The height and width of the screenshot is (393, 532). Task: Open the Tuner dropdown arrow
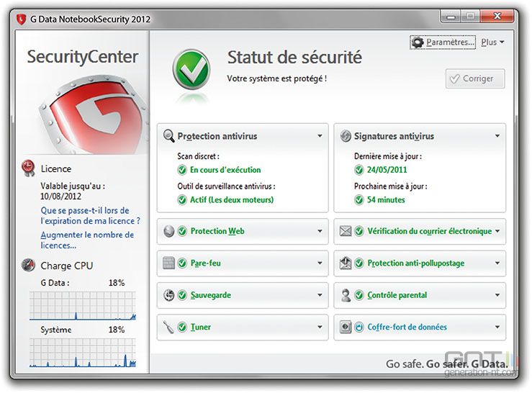tap(320, 327)
